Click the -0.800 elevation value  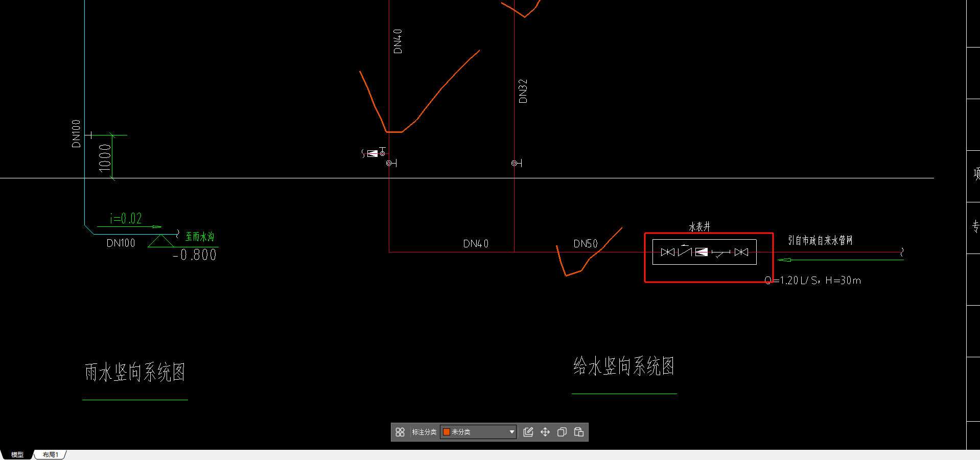[195, 255]
